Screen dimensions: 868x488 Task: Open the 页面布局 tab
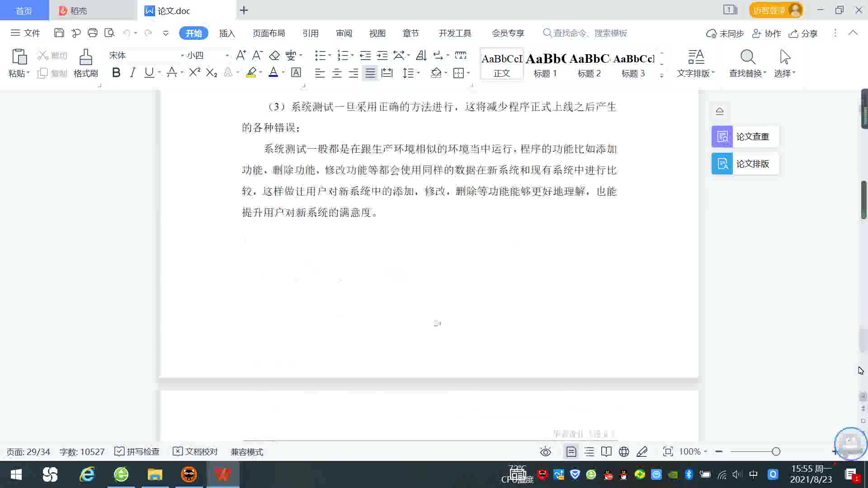click(x=269, y=33)
